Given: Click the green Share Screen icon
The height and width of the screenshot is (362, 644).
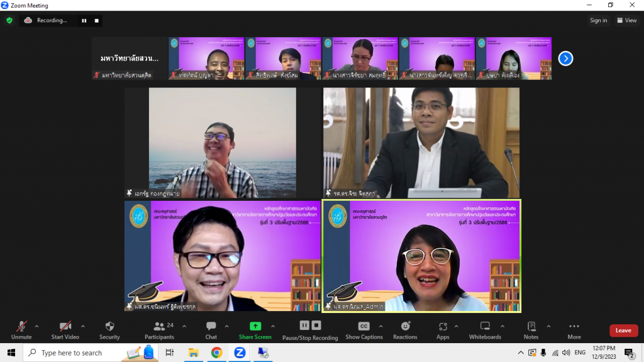Looking at the screenshot, I should (255, 326).
